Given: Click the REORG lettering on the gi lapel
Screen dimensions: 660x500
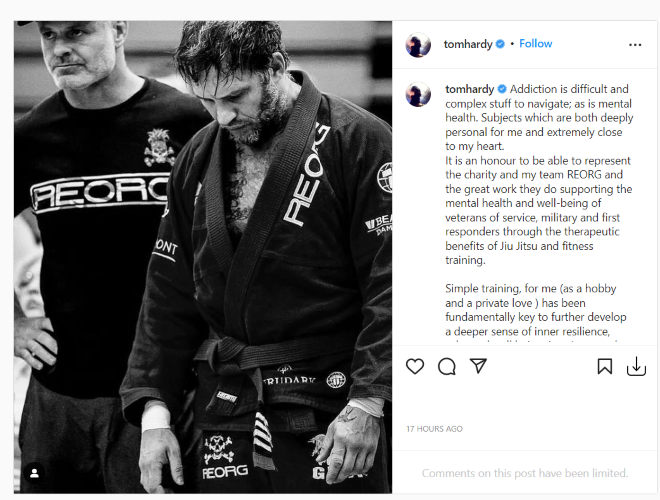Looking at the screenshot, I should (x=306, y=174).
